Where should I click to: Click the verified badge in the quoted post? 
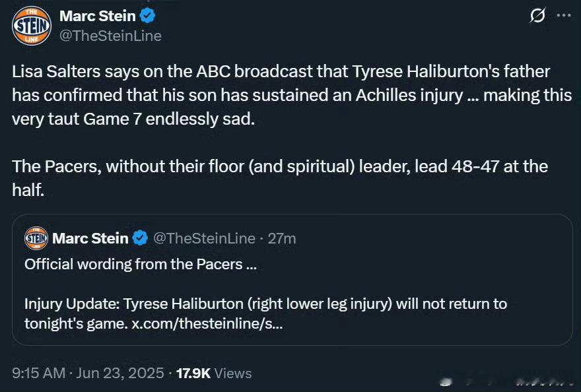pos(139,238)
